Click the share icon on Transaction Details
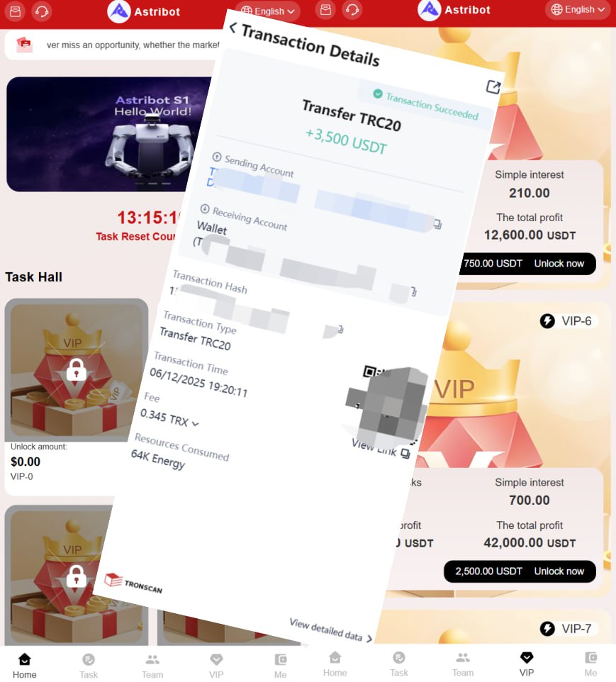 tap(493, 87)
